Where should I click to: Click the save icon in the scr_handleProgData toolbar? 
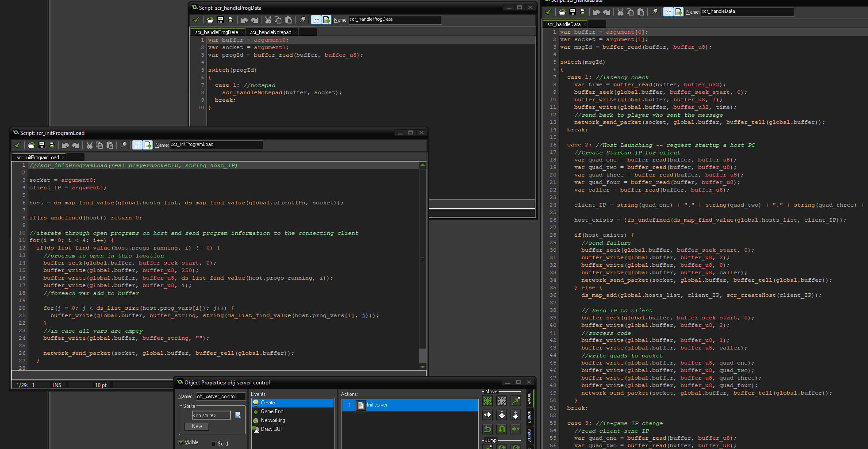point(220,20)
